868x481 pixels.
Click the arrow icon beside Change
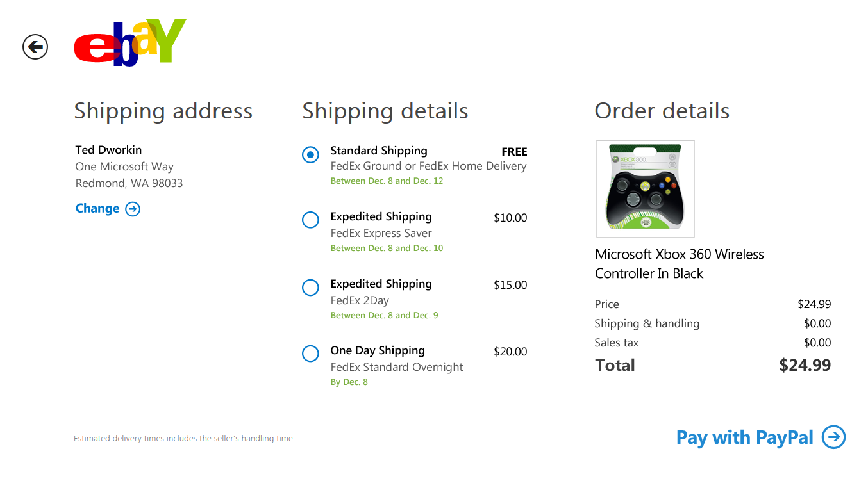[x=133, y=209]
